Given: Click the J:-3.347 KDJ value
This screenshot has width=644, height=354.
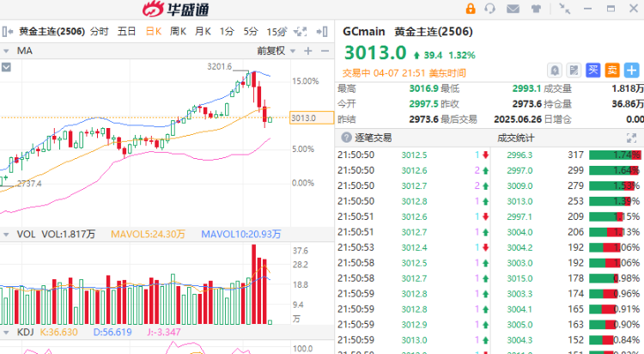Looking at the screenshot, I should pos(163,333).
